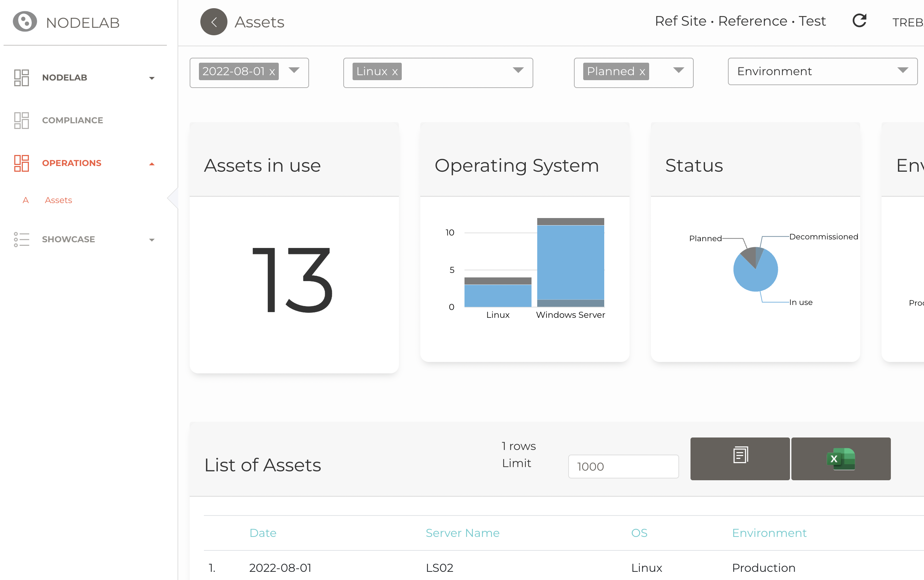Click the NODELAB logo icon
Image resolution: width=924 pixels, height=580 pixels.
coord(25,22)
